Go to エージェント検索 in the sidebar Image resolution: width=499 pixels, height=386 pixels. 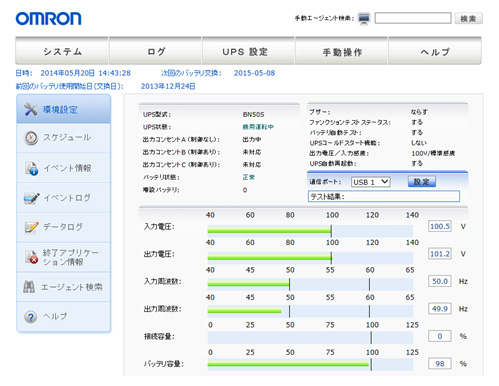pyautogui.click(x=64, y=287)
